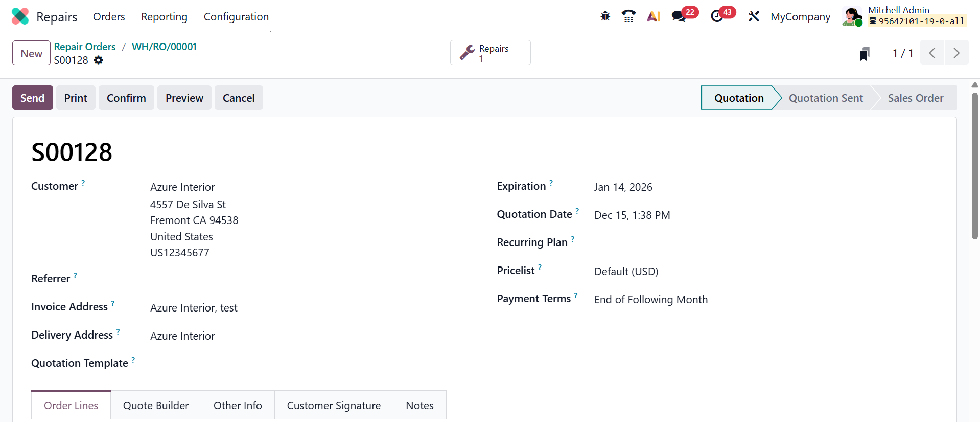Open the Reporting menu

click(x=164, y=17)
